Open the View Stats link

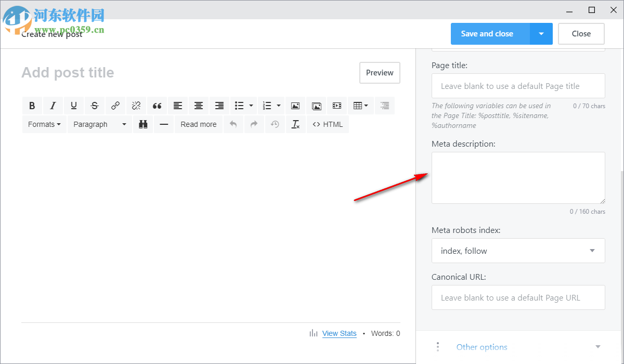[340, 333]
